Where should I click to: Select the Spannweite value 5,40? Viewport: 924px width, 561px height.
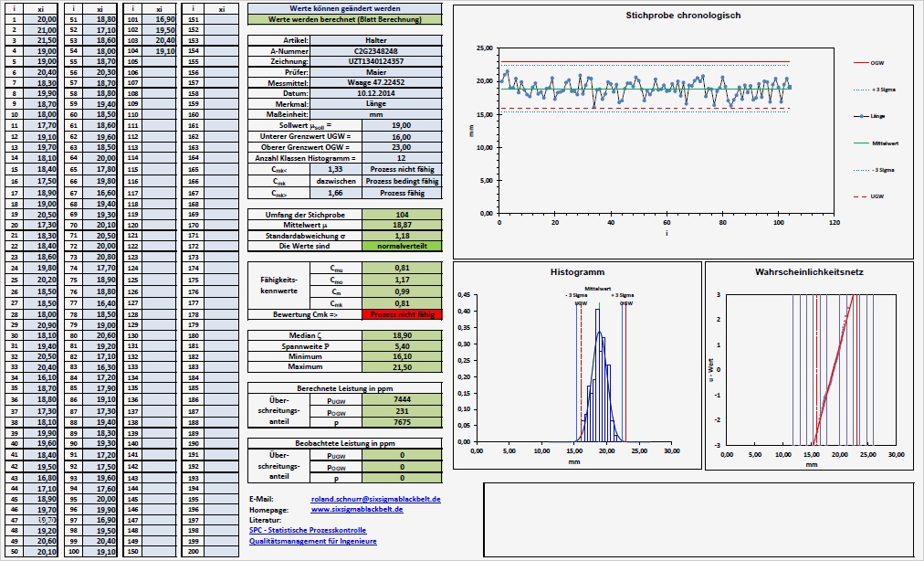pos(402,346)
